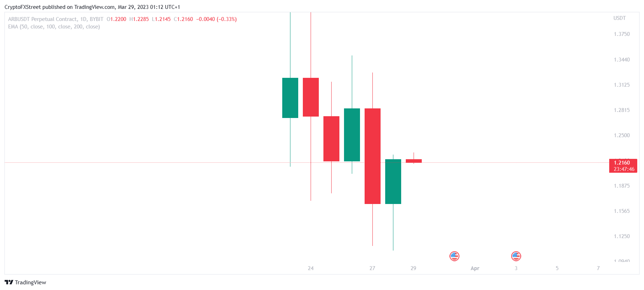644x290 pixels.
Task: Click the 1D timeframe text in the legend
Action: pos(83,19)
